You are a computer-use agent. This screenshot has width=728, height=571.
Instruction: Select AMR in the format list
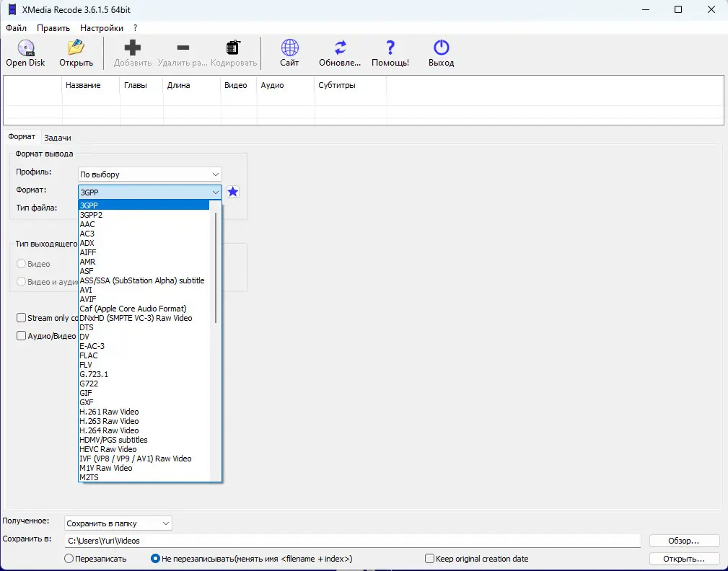click(x=144, y=262)
